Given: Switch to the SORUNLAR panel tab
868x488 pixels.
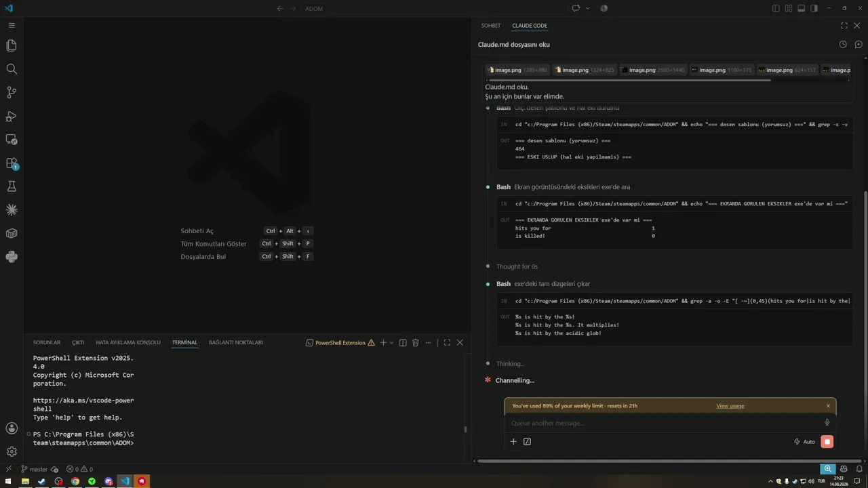Looking at the screenshot, I should point(47,343).
